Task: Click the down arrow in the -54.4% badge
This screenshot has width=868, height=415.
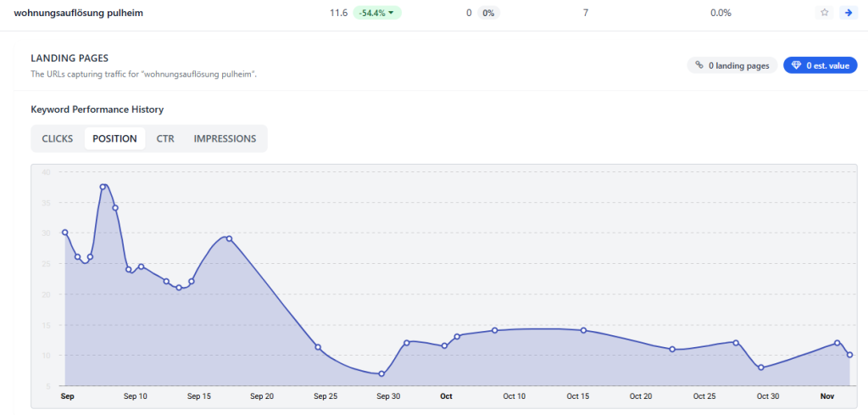Action: click(391, 13)
